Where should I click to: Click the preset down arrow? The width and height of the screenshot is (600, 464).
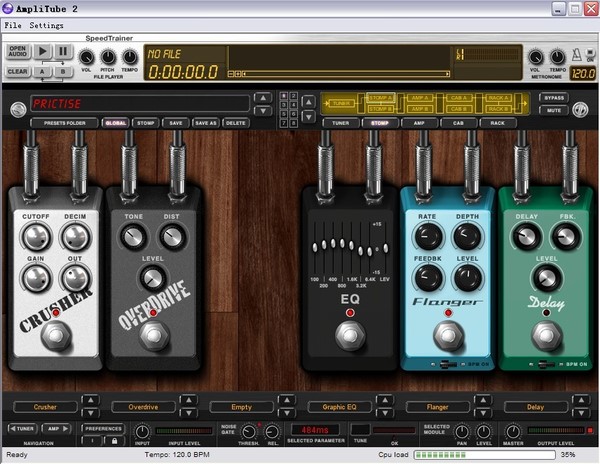tap(263, 111)
